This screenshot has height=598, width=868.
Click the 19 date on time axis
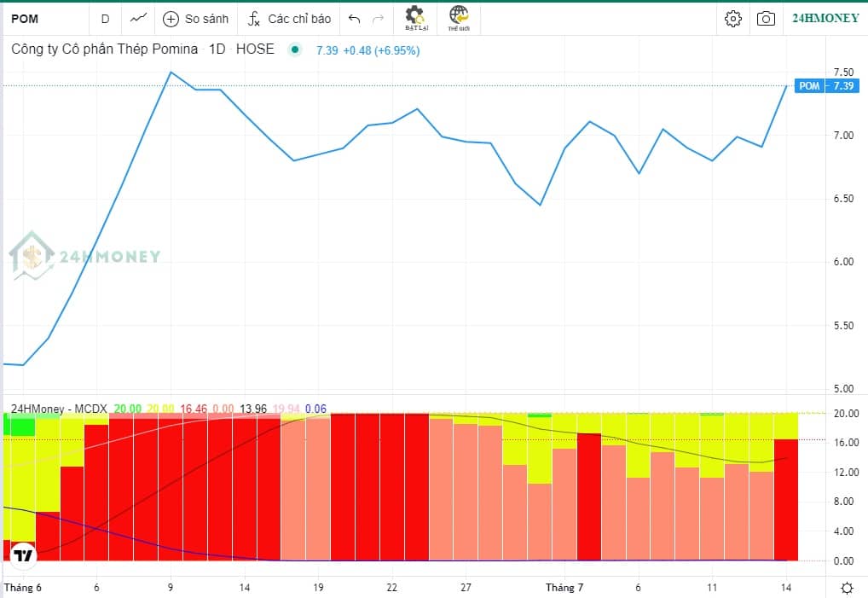click(x=318, y=588)
